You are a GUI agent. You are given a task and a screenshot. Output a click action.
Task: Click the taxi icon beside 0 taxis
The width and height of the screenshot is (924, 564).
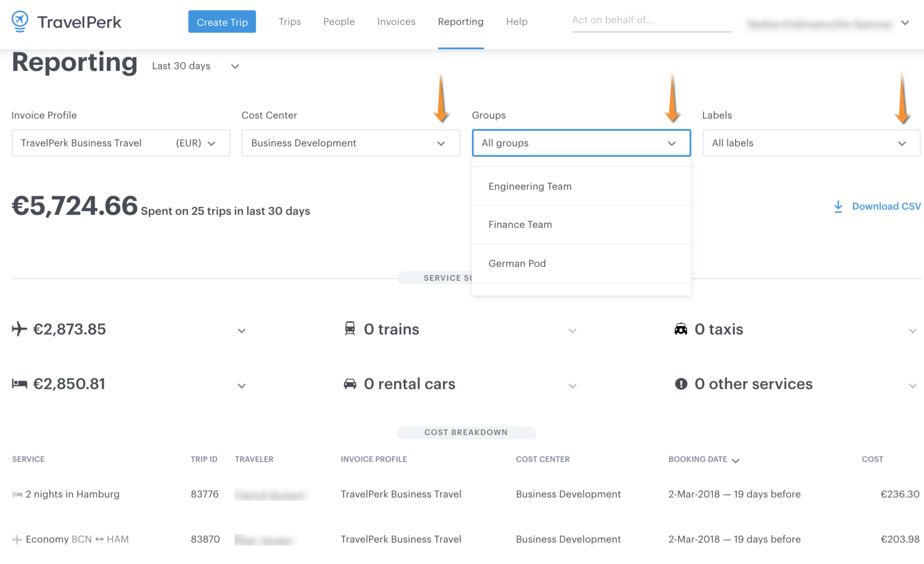point(681,329)
